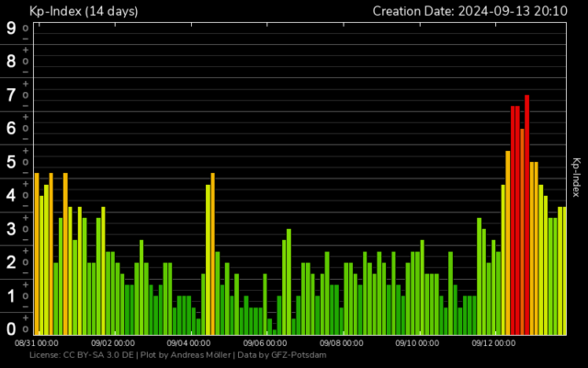
Task: Click the y-axis value 5 label
Action: [11, 162]
